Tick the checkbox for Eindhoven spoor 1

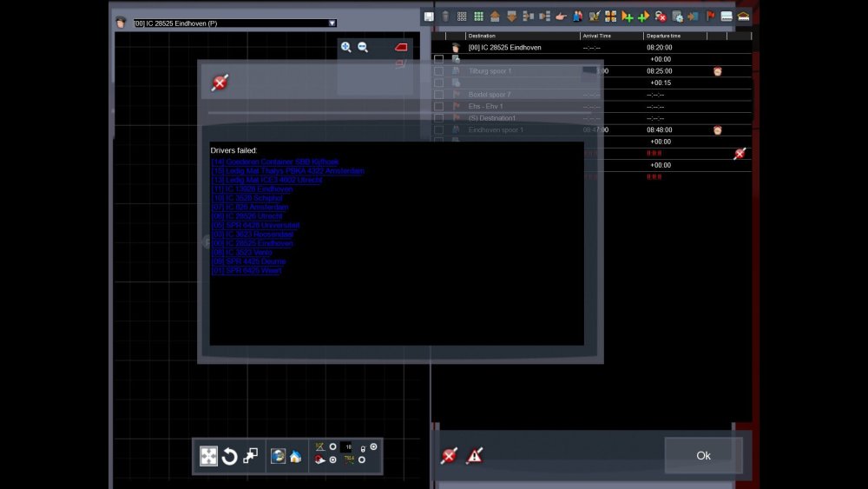coord(438,130)
